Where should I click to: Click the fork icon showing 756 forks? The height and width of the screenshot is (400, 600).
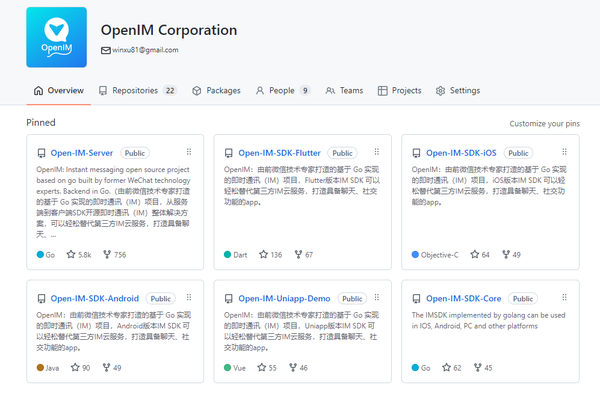click(x=107, y=254)
